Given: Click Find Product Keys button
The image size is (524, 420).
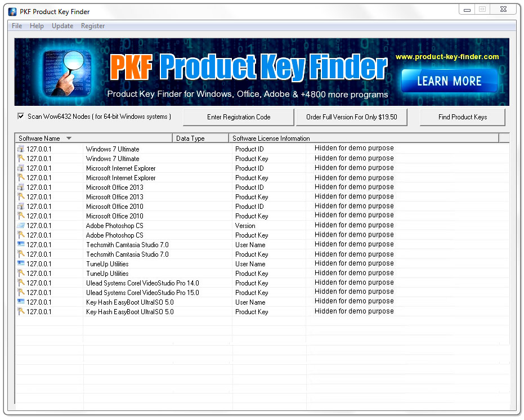Looking at the screenshot, I should click(x=463, y=117).
